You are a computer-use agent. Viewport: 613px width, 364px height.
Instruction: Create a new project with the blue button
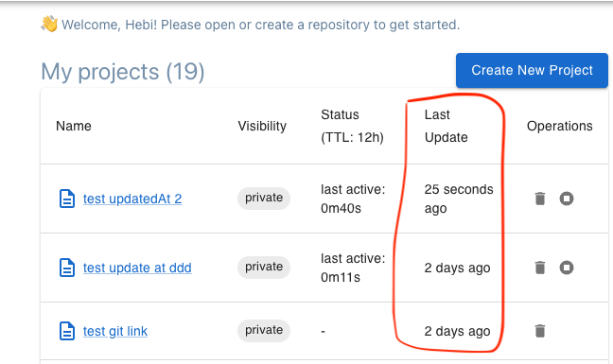point(532,70)
